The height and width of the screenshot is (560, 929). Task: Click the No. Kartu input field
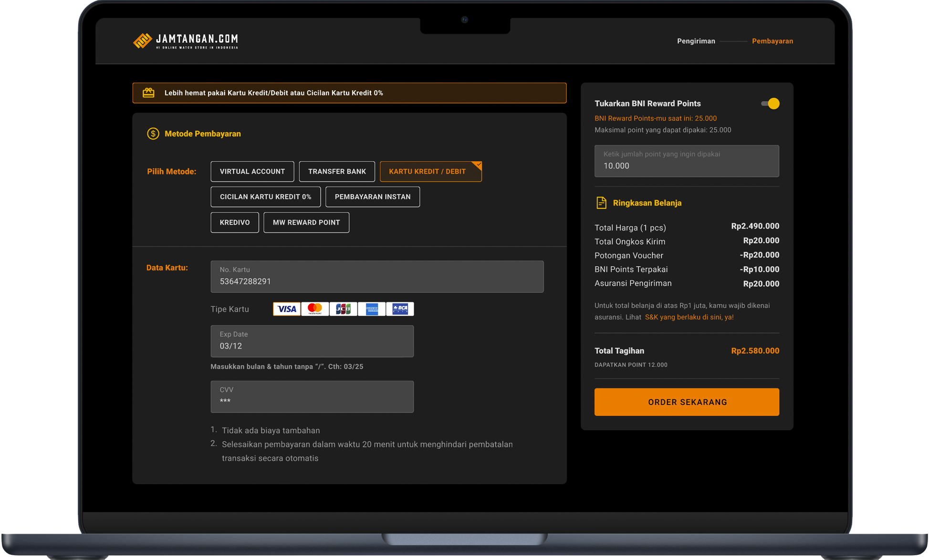tap(377, 277)
